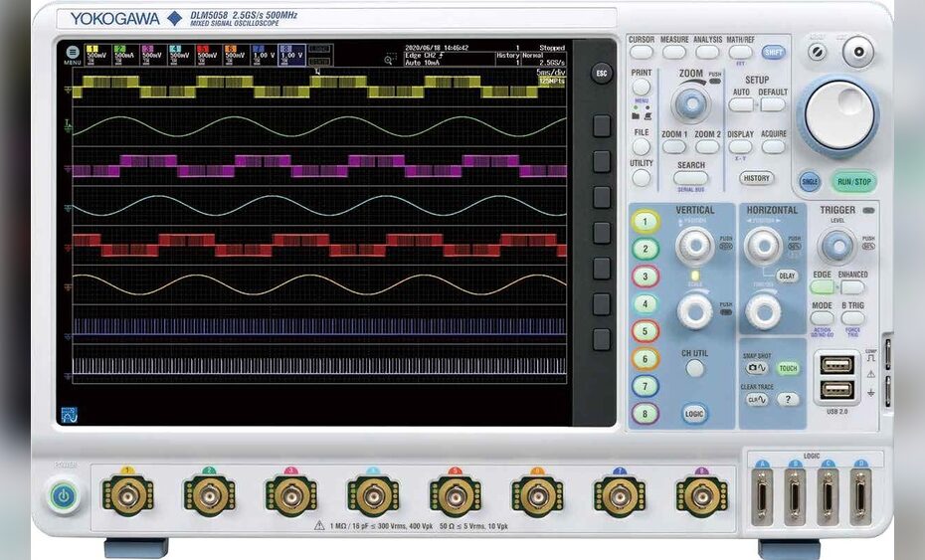This screenshot has height=560, width=925.
Task: Push the horizontal TIME/DIV knob
Action: (763, 311)
